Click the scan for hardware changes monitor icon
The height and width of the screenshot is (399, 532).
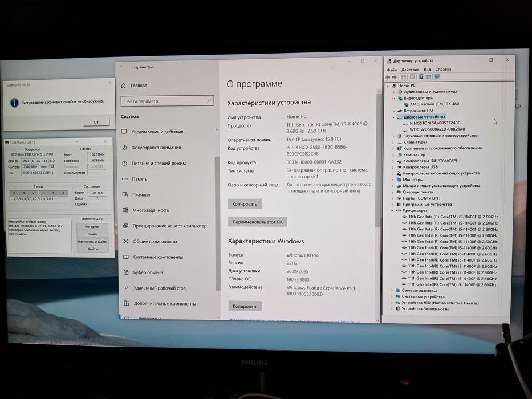point(437,77)
